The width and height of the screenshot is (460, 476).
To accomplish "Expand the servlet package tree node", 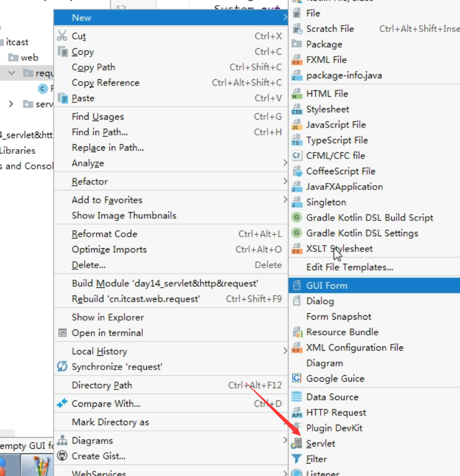I will (x=11, y=104).
